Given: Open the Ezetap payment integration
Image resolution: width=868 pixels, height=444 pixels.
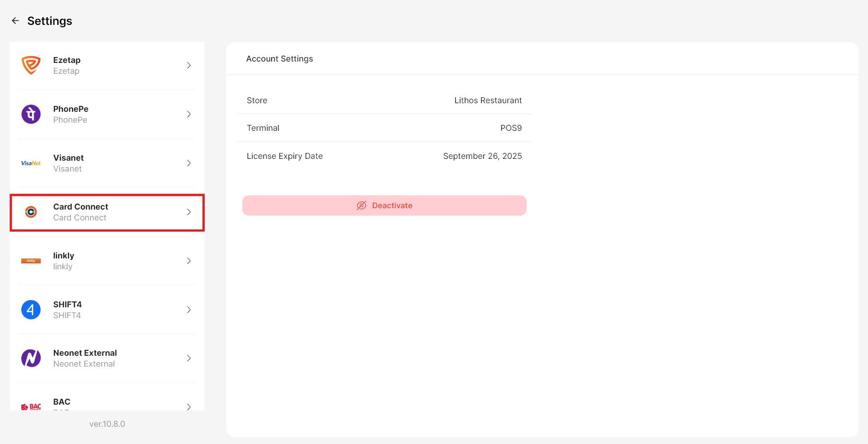Looking at the screenshot, I should tap(107, 66).
